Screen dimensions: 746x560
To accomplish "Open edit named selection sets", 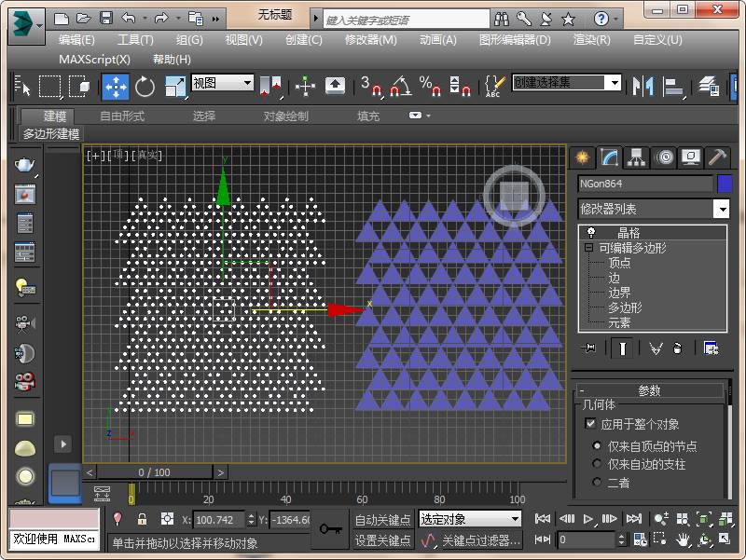I will [495, 86].
